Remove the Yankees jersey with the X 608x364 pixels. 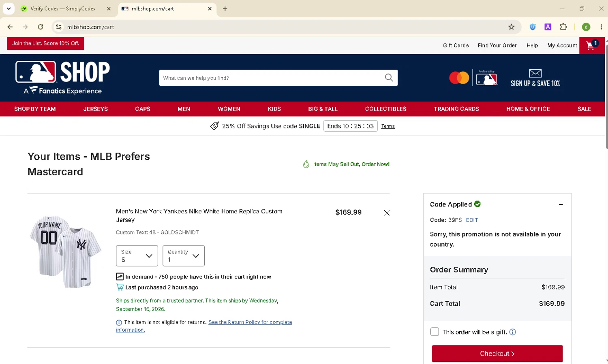coord(387,213)
